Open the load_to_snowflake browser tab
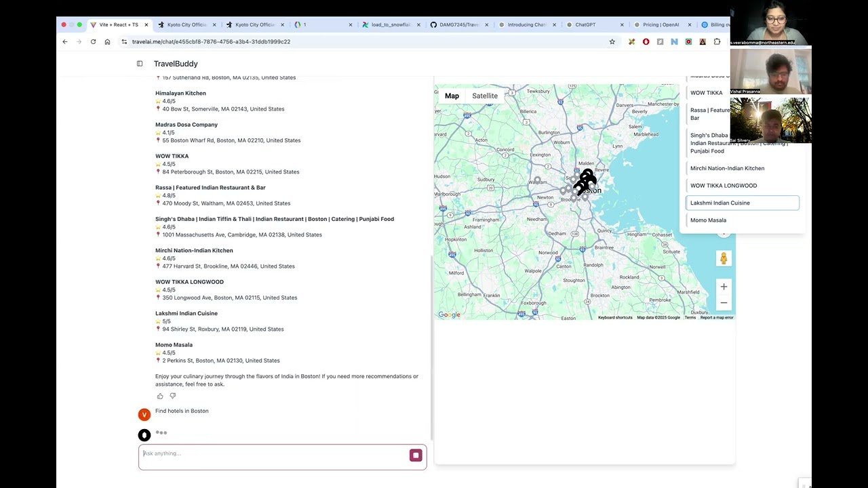The image size is (868, 488). click(391, 24)
